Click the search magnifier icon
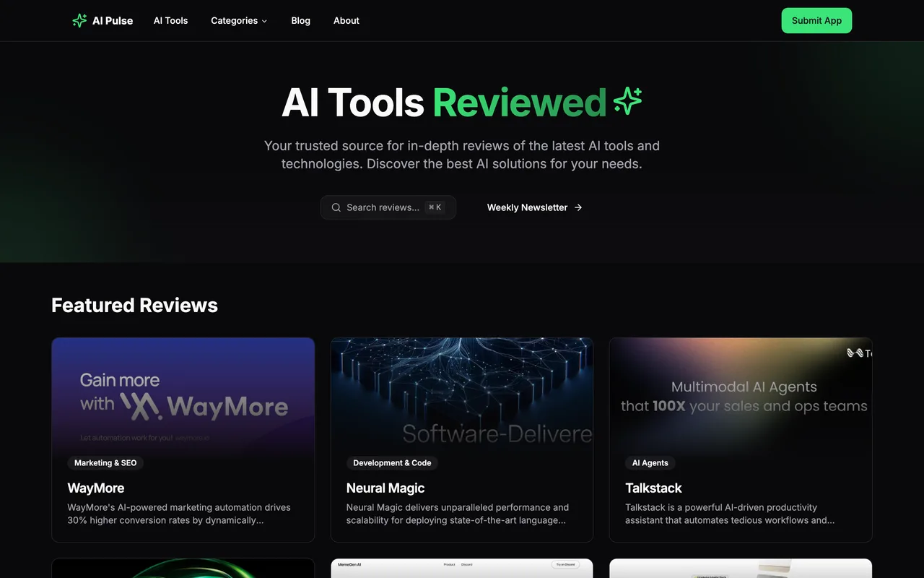Screen dimensions: 924x578 336,207
